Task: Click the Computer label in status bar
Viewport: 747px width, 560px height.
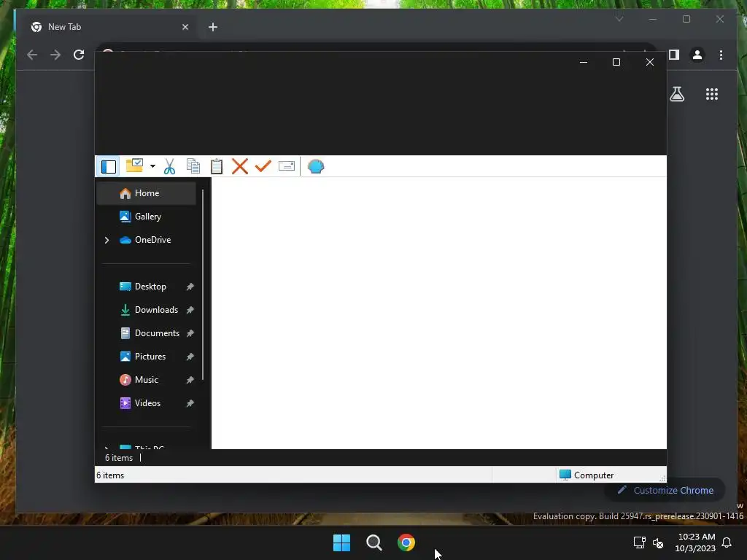Action: coord(594,475)
